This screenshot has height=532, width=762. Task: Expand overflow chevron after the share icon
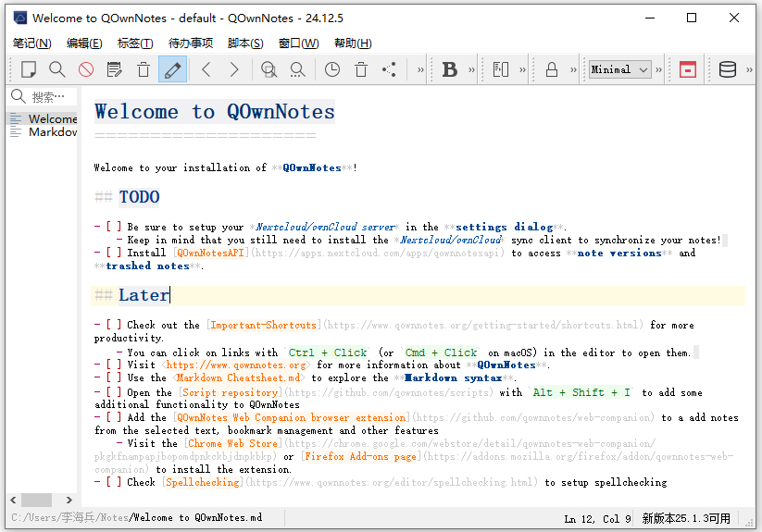tap(421, 69)
